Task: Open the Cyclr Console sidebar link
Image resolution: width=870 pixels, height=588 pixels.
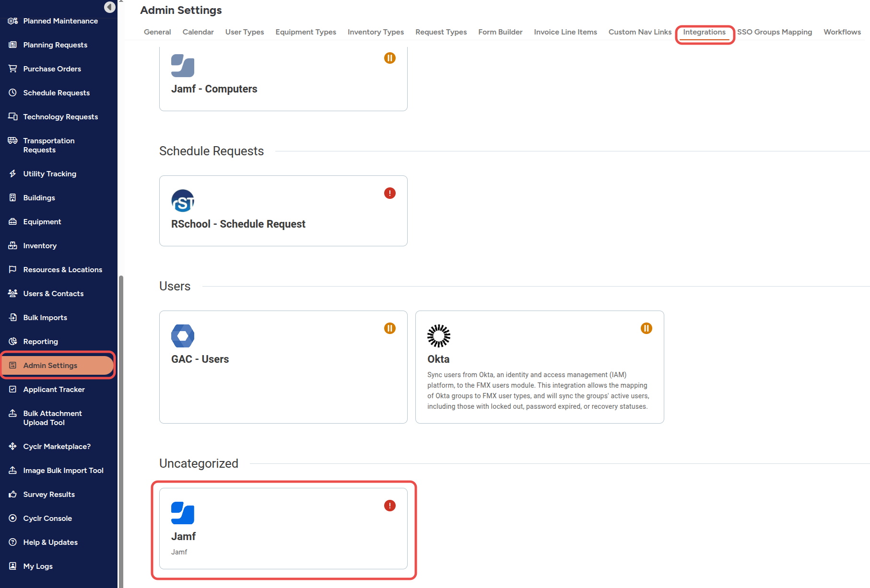Action: coord(47,519)
